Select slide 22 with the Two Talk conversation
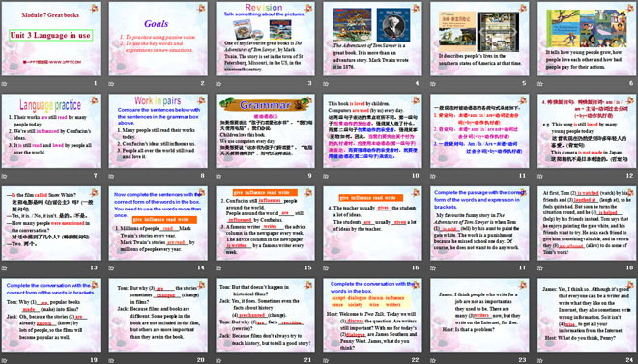Viewport: 638px width, 364px height. point(372,316)
